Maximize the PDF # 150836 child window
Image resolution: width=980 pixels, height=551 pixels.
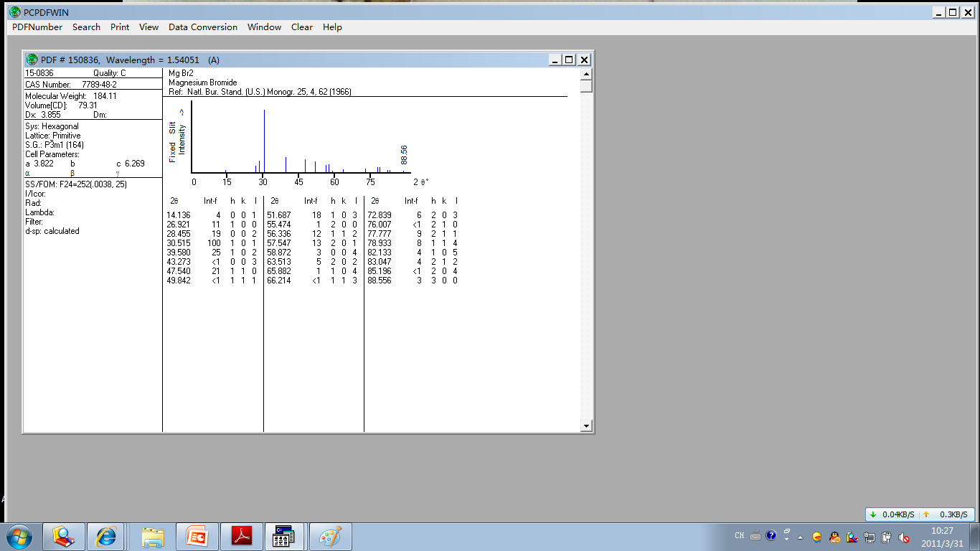point(569,60)
